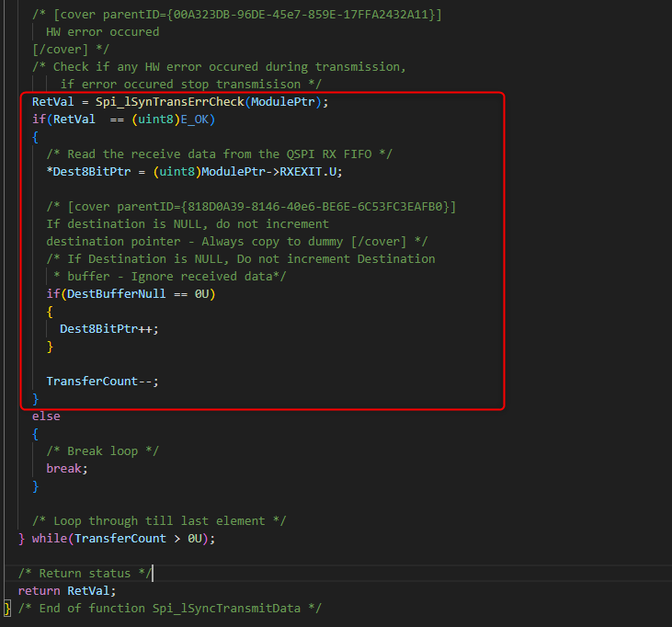Image resolution: width=672 pixels, height=627 pixels.
Task: Click the break statement
Action: pos(67,468)
